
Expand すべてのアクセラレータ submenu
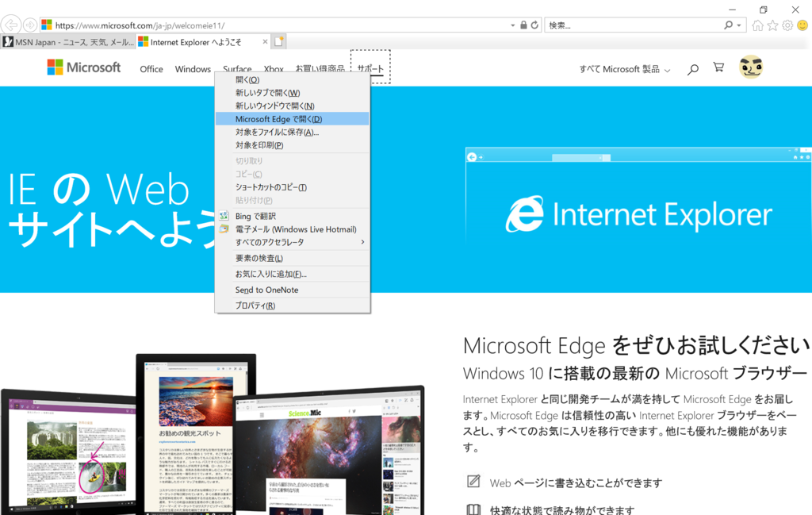pyautogui.click(x=293, y=242)
